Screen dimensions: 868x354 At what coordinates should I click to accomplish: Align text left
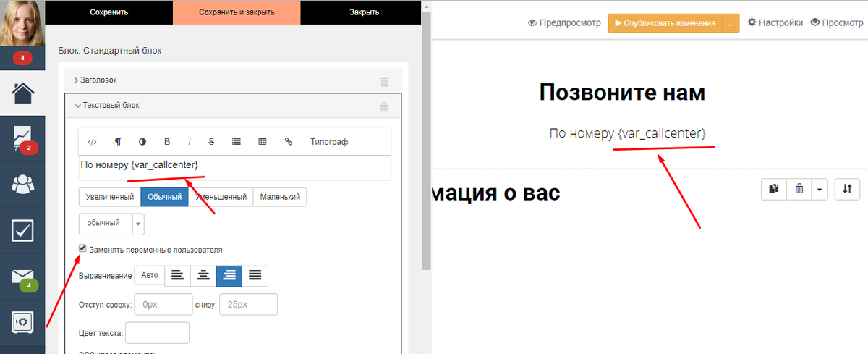pos(178,275)
